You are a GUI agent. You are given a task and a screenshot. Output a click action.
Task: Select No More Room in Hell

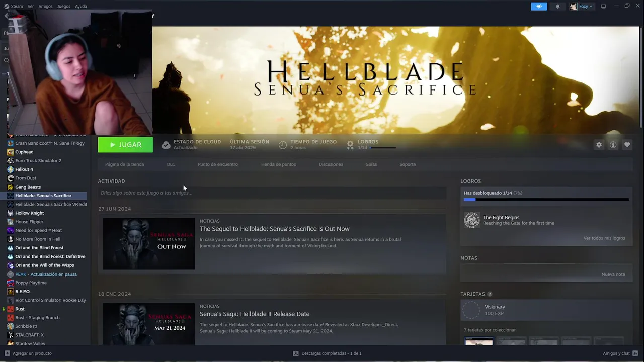tap(38, 239)
